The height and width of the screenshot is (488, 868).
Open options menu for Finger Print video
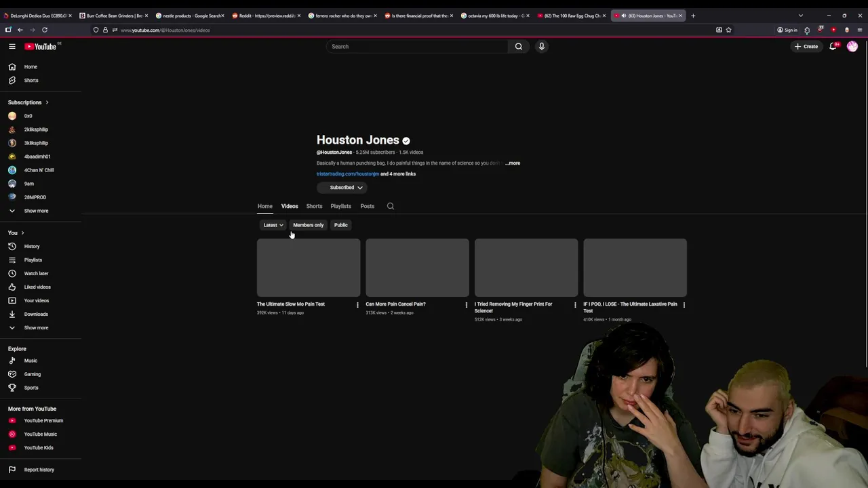tap(575, 305)
